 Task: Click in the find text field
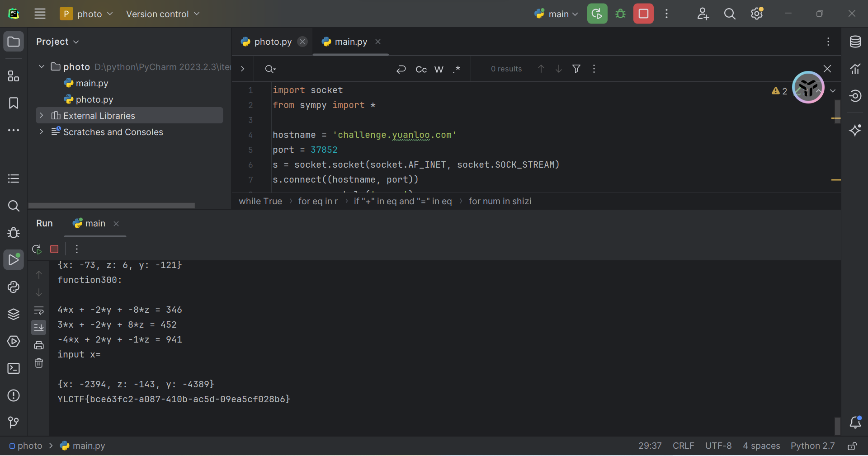click(x=335, y=69)
